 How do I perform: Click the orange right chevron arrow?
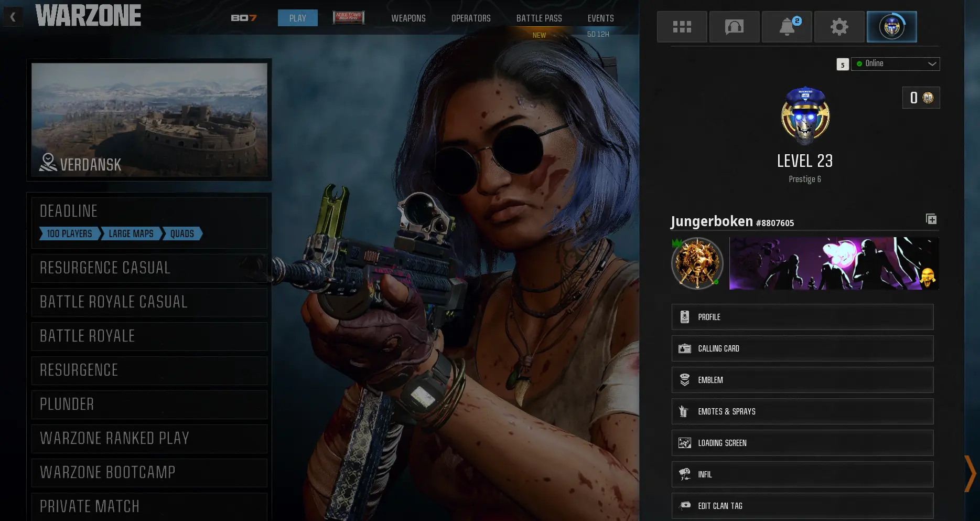click(x=970, y=473)
